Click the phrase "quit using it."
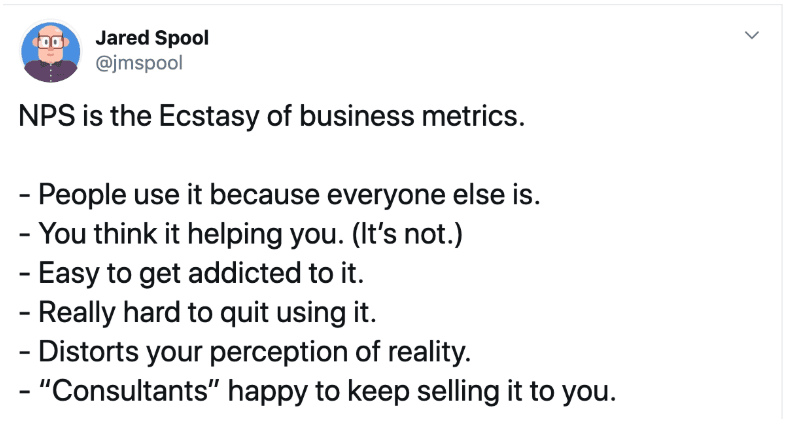 [x=298, y=312]
